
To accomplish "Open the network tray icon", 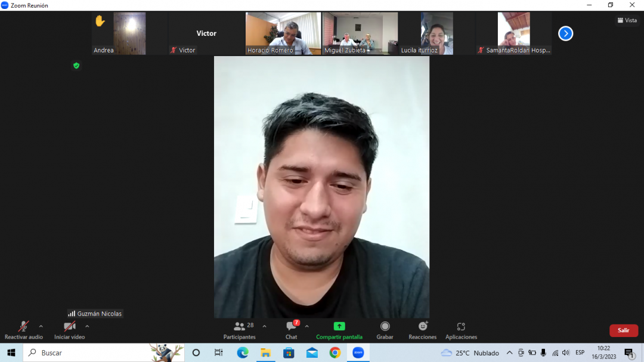I will pyautogui.click(x=555, y=352).
